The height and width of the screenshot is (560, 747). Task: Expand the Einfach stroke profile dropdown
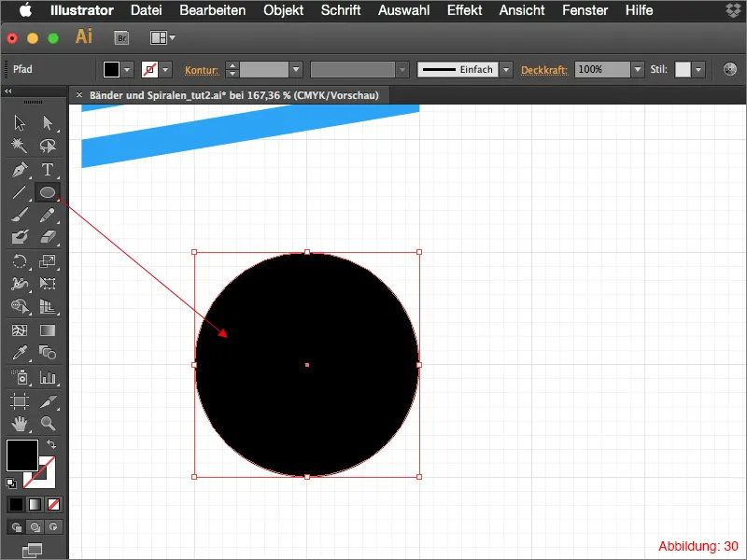click(x=506, y=70)
